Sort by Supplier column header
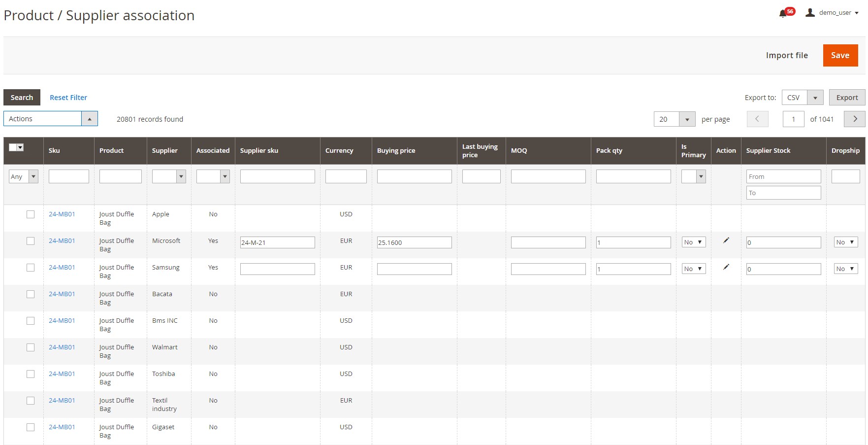The height and width of the screenshot is (445, 868). coord(164,150)
